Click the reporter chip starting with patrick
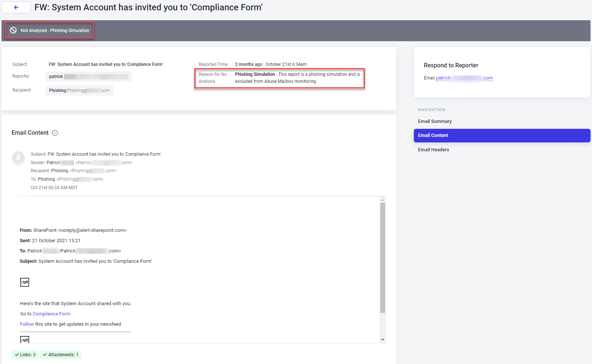This screenshot has height=364, width=592. (89, 77)
